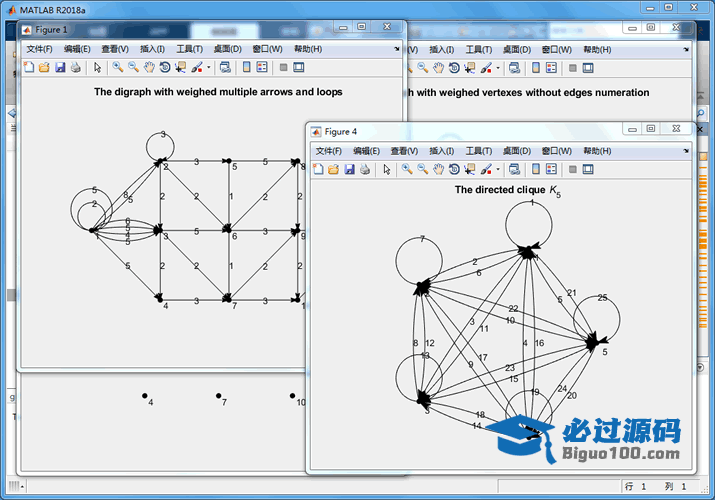Screen dimensions: 715x500
Task: Expand Brush tool dropdown arrow in Figure 1
Action: (x=208, y=68)
